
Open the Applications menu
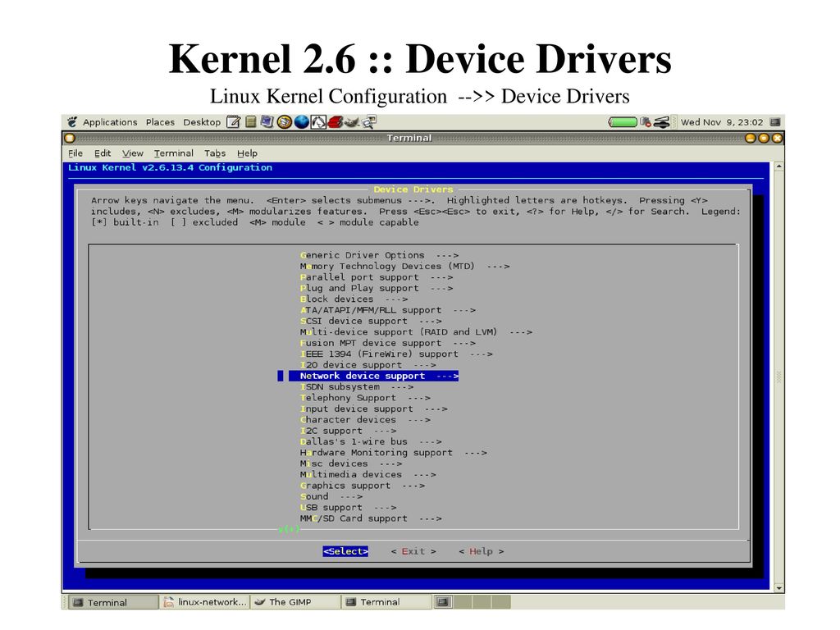tap(110, 122)
